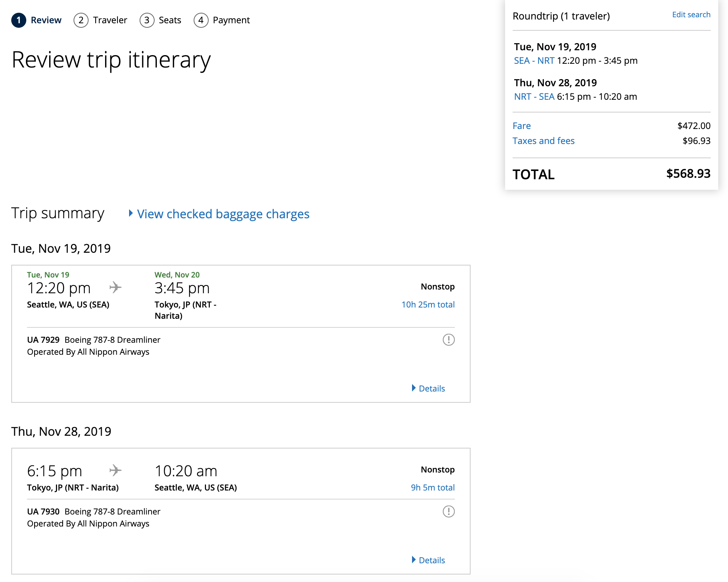
Task: Click the SEA - NRT route link
Action: (x=534, y=61)
